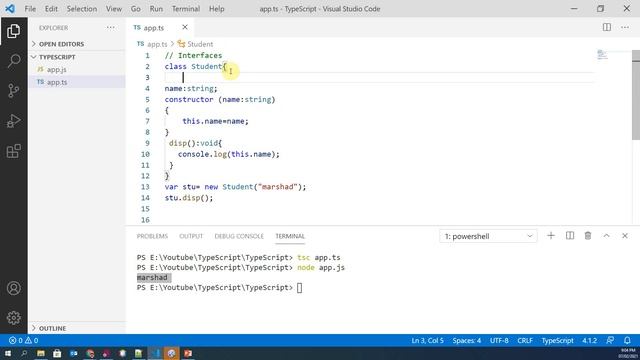The image size is (640, 360).
Task: Open PowerPoint from the taskbar
Action: [188, 353]
